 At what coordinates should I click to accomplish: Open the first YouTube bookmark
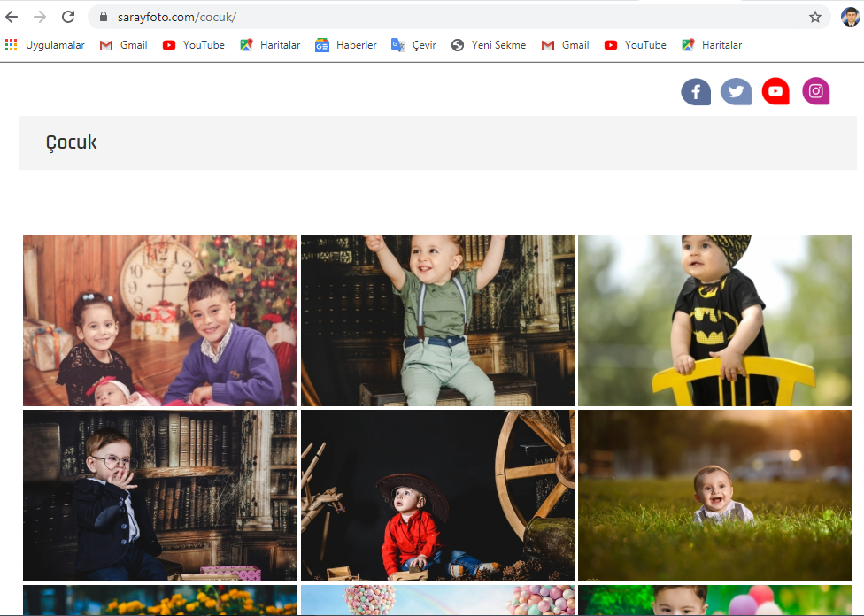pyautogui.click(x=193, y=45)
